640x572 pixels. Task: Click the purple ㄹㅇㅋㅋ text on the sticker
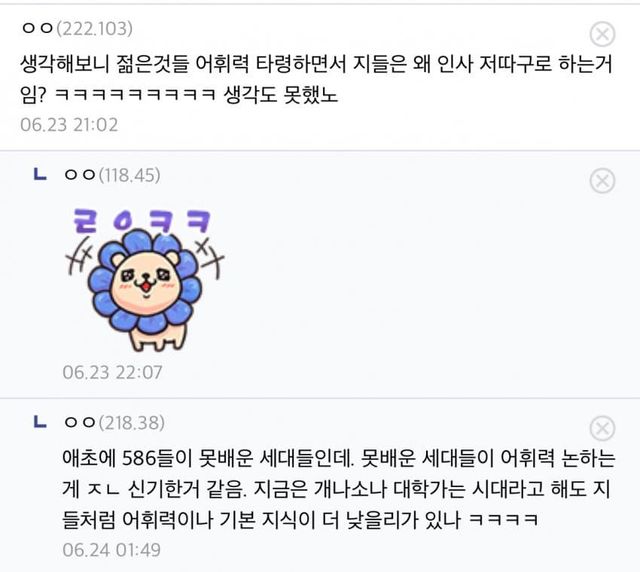tap(142, 221)
